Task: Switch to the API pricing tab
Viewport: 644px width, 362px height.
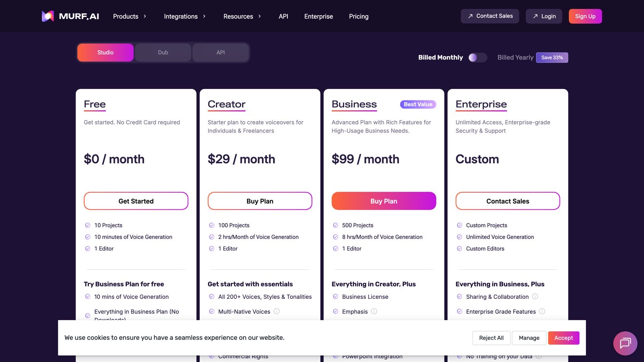Action: click(221, 52)
